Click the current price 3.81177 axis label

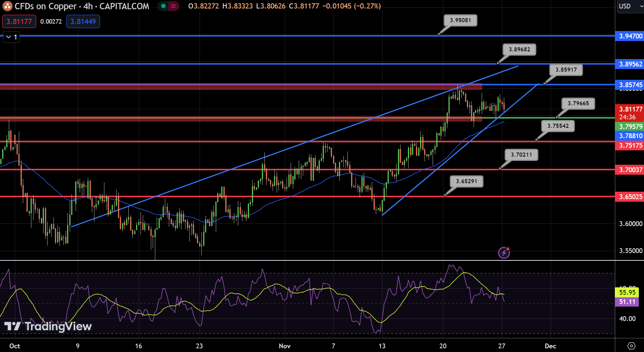(x=630, y=109)
